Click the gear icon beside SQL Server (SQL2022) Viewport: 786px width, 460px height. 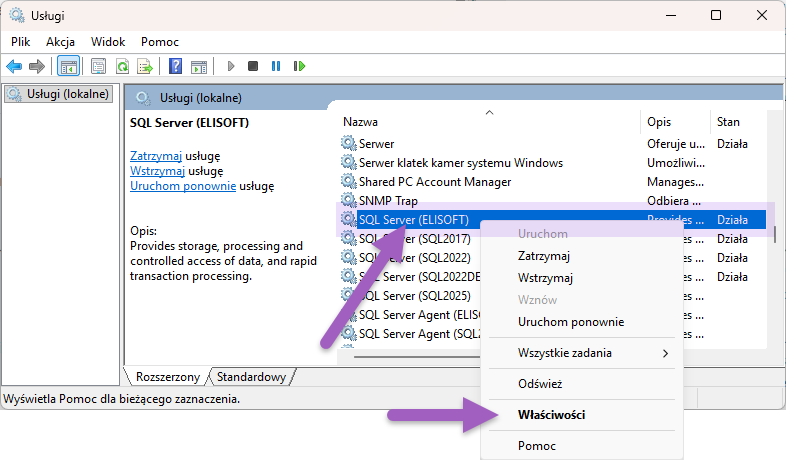348,258
